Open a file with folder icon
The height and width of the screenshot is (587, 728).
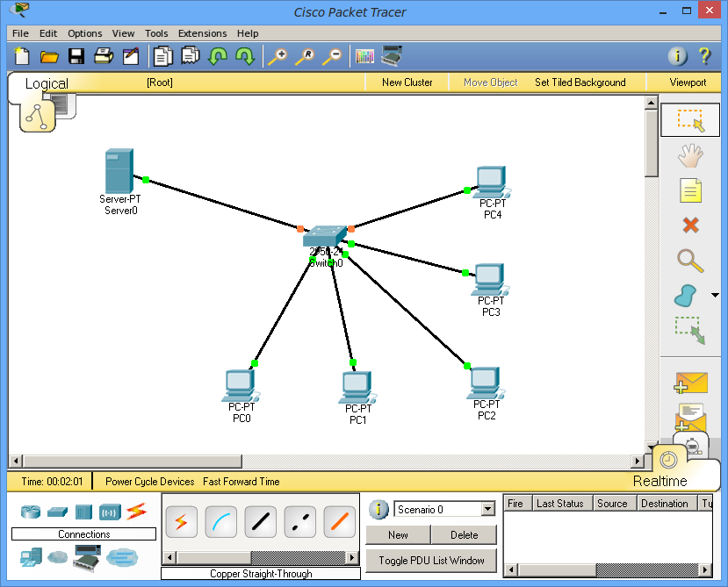coord(49,57)
